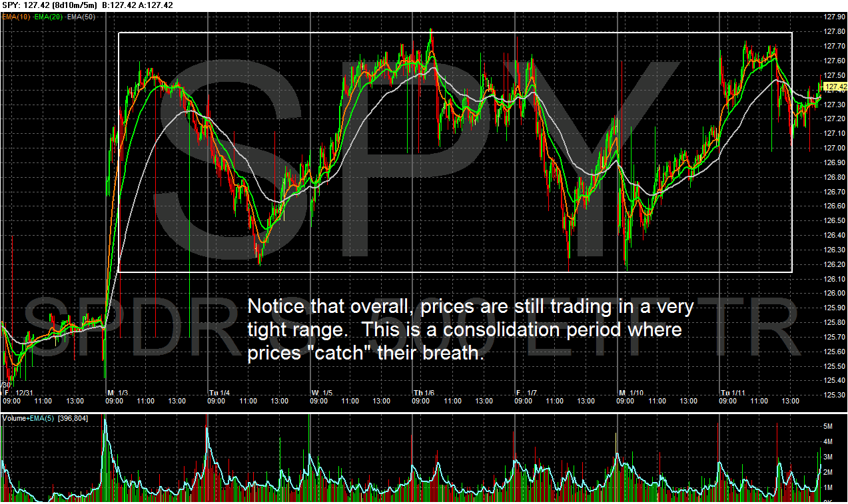
Task: Click the 13:00 time label under Tu 1/11
Action: pyautogui.click(x=791, y=401)
